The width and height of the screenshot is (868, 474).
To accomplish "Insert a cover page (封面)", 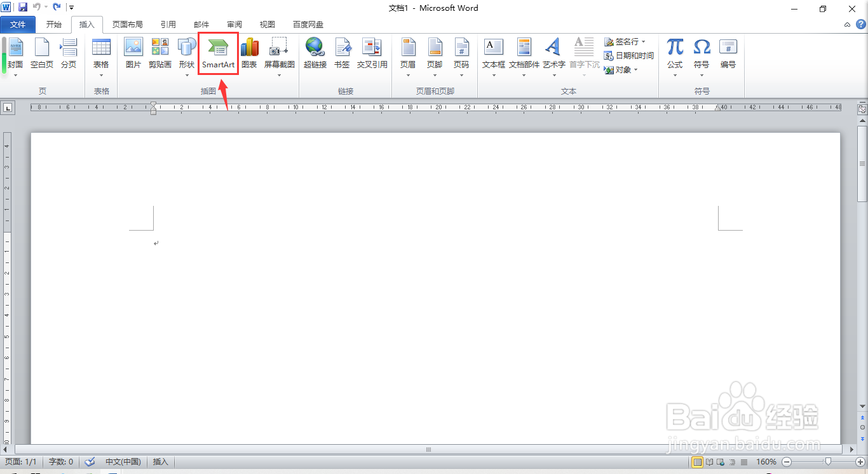I will (x=15, y=57).
